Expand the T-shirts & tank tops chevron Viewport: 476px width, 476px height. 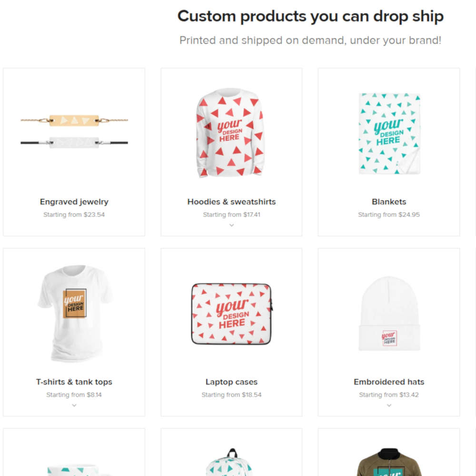74,406
